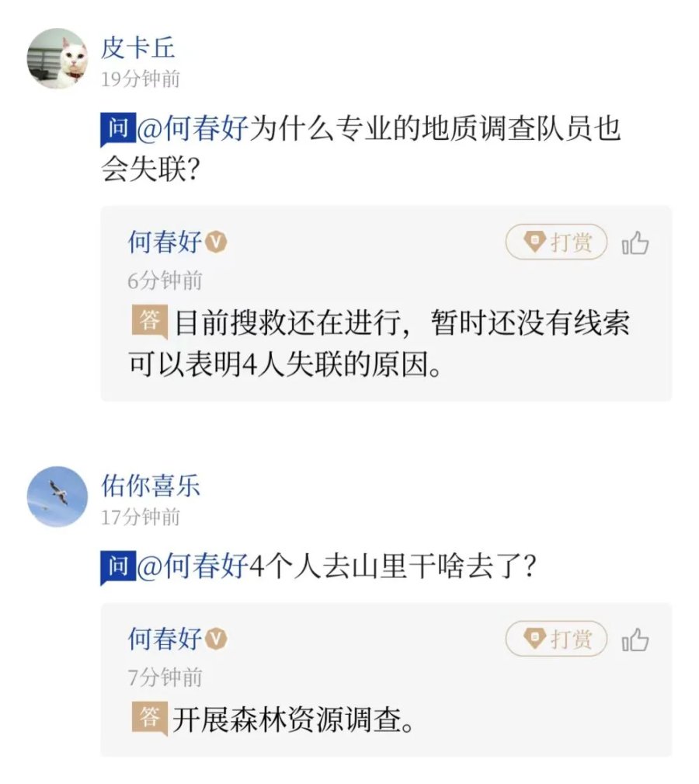Like the answer '开展森林资源调查'
This screenshot has height=784, width=699.
point(635,640)
